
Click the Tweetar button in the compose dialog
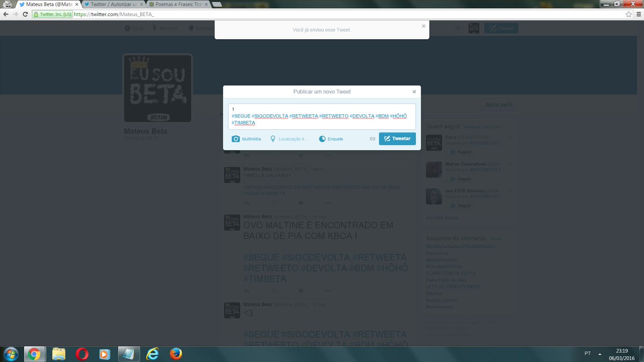pos(397,139)
